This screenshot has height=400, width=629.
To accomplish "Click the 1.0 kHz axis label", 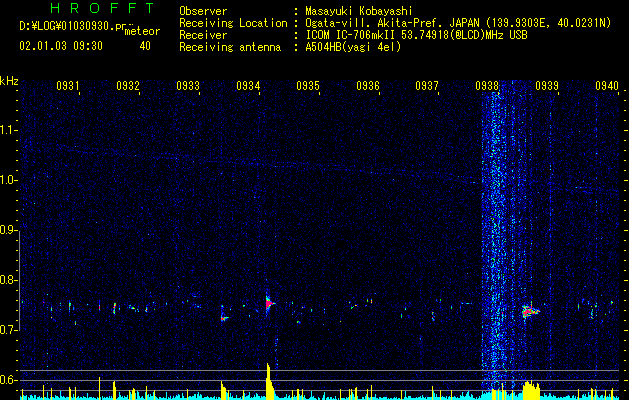I will coord(8,180).
